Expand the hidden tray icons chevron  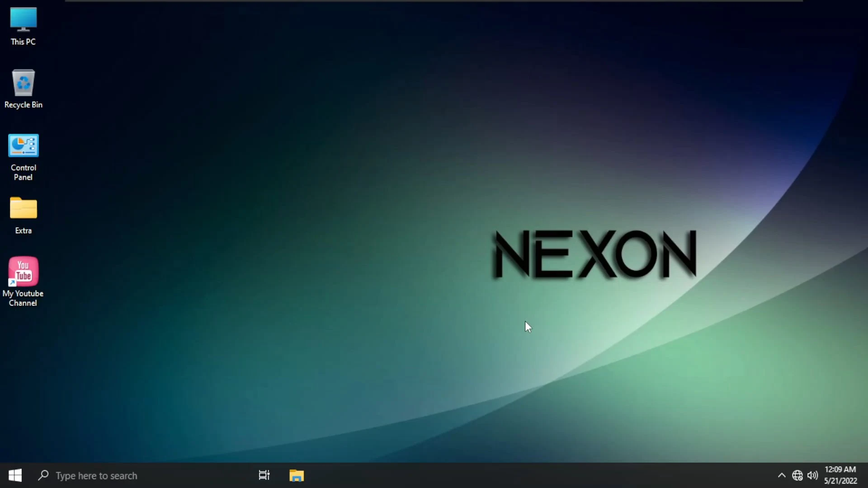pyautogui.click(x=782, y=475)
